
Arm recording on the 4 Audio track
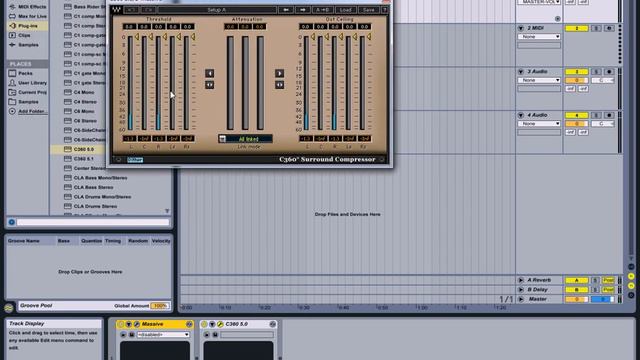tap(609, 116)
